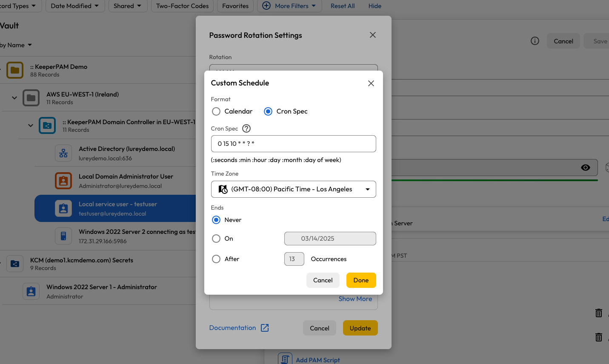Select the Favorites filter
This screenshot has width=609, height=364.
pyautogui.click(x=235, y=6)
